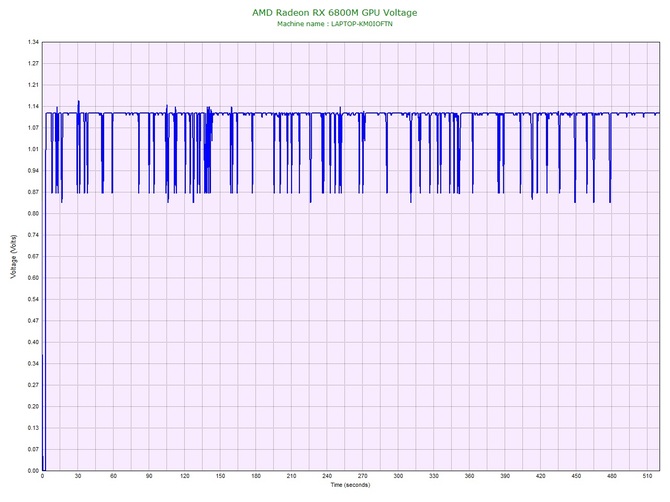Select the 1.07 voltage axis label
The width and height of the screenshot is (670, 502).
(x=33, y=128)
